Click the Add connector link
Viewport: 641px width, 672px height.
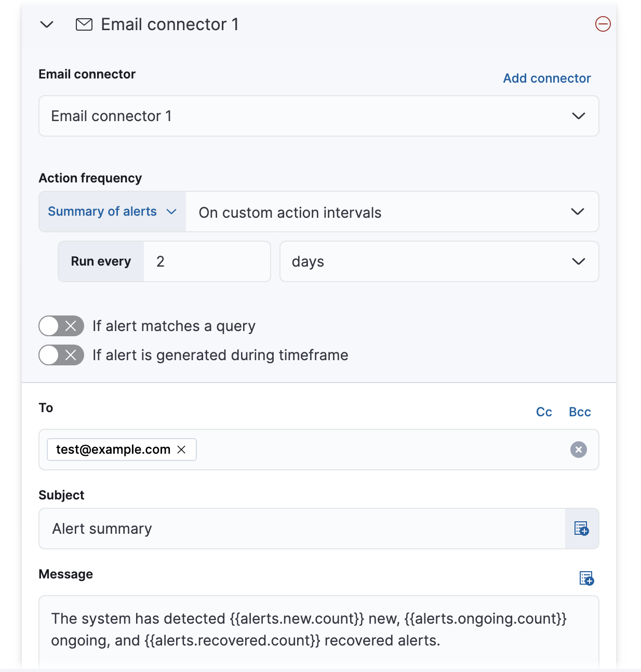coord(546,78)
